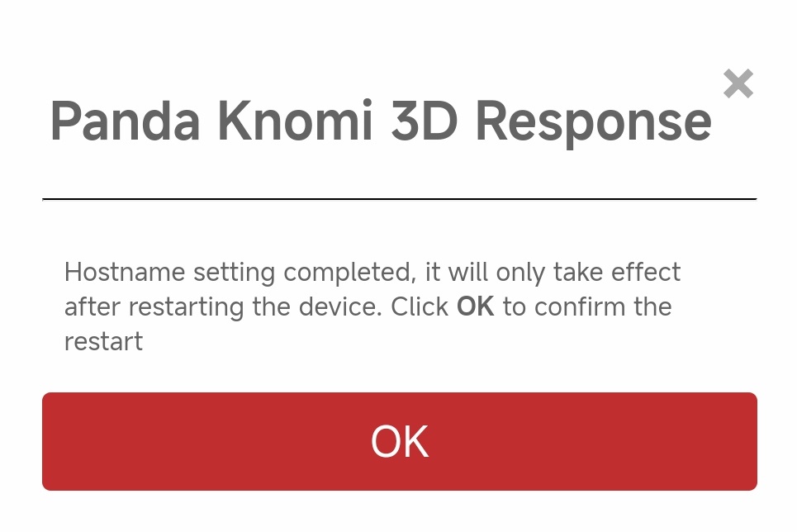Close the Panda Knomi 3D Response dialog
The image size is (797, 532).
tap(738, 84)
